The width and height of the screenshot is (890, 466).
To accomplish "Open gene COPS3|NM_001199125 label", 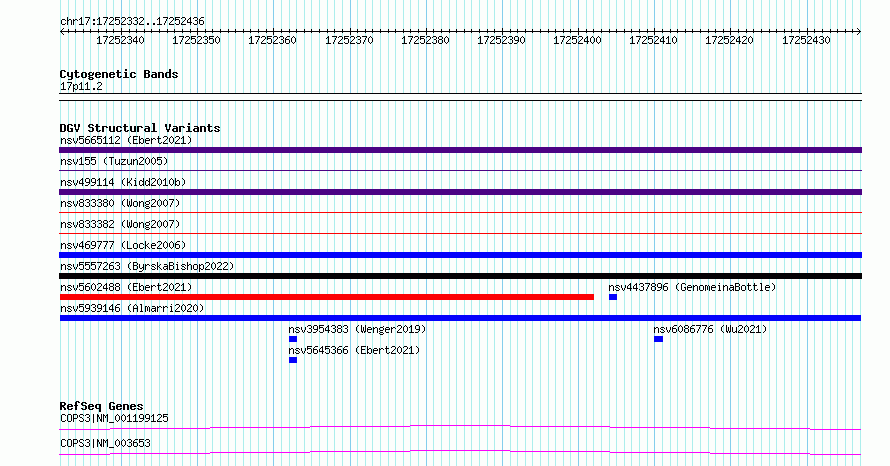I will pyautogui.click(x=114, y=419).
